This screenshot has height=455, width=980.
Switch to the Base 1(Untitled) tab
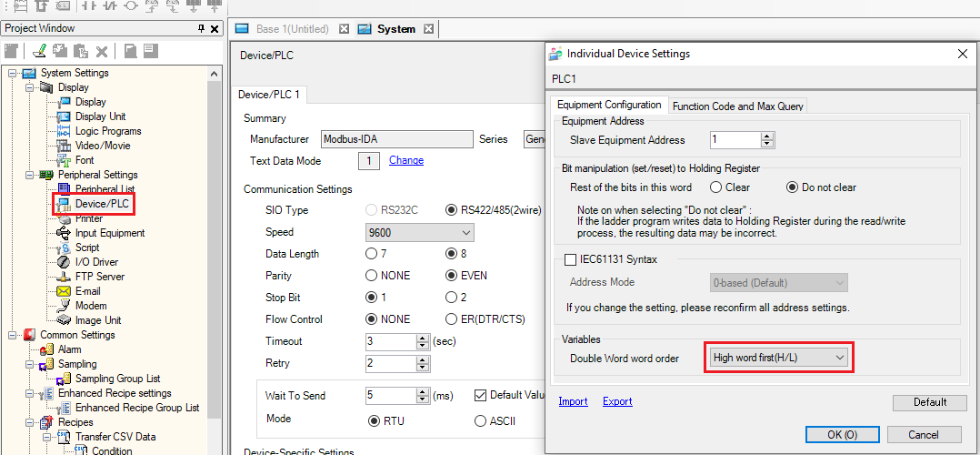click(292, 29)
